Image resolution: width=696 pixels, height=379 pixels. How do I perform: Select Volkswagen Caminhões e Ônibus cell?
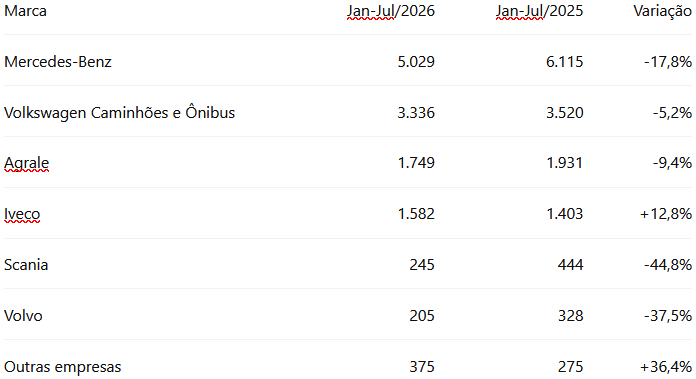pyautogui.click(x=119, y=112)
